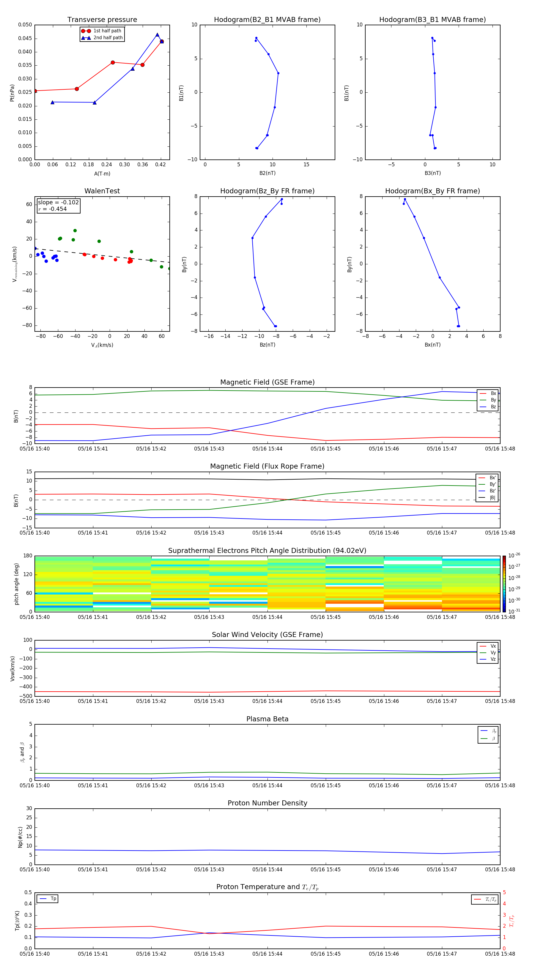Viewport: 535px width, 980px height.
Task: Click the Bx legend entry in GSE magnetic field plot
Action: [x=488, y=393]
